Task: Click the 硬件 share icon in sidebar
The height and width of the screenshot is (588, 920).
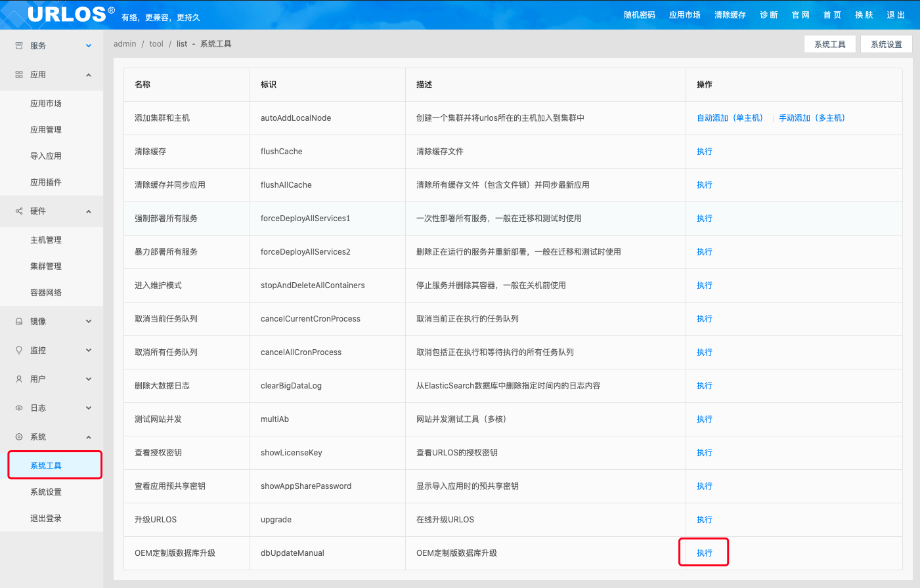Action: [x=19, y=211]
